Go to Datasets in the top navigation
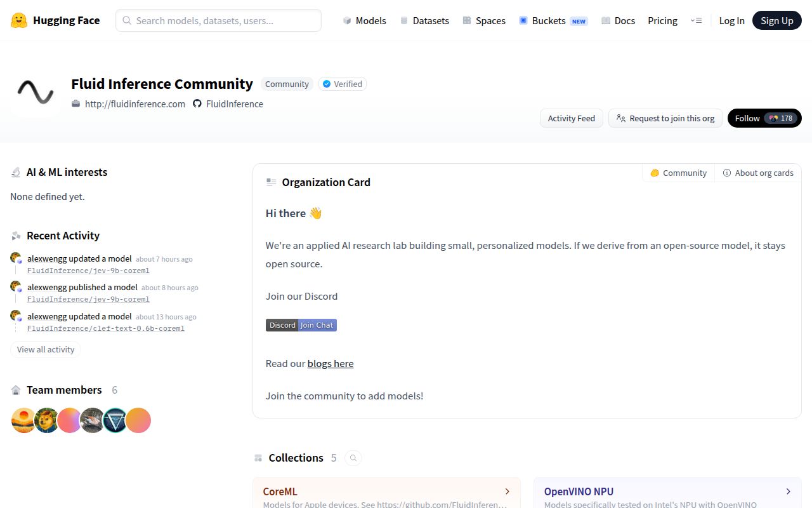Screen dimensions: 812x508 click(424, 20)
